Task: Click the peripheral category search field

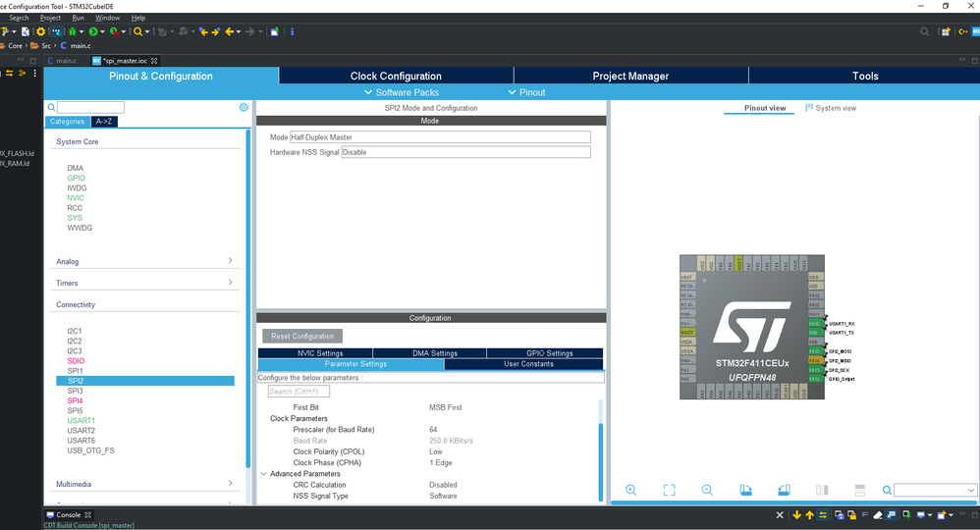Action: point(90,108)
